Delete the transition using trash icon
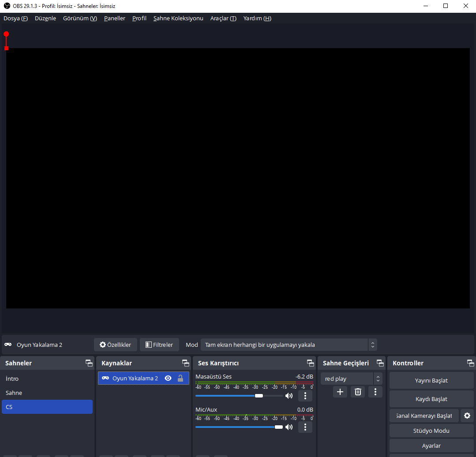The width and height of the screenshot is (476, 457). [358, 392]
